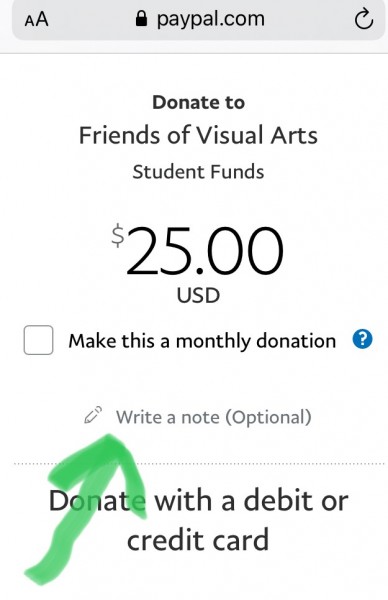This screenshot has height=600, width=388.
Task: Click the Student Funds subtitle
Action: [198, 172]
